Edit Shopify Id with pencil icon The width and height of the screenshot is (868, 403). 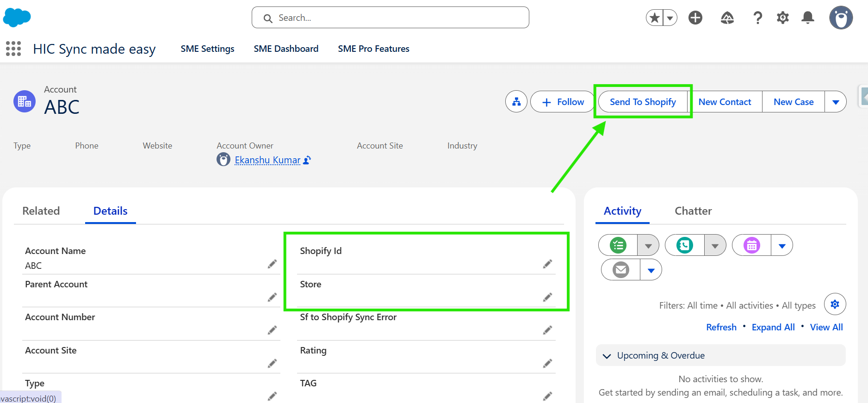click(x=547, y=264)
